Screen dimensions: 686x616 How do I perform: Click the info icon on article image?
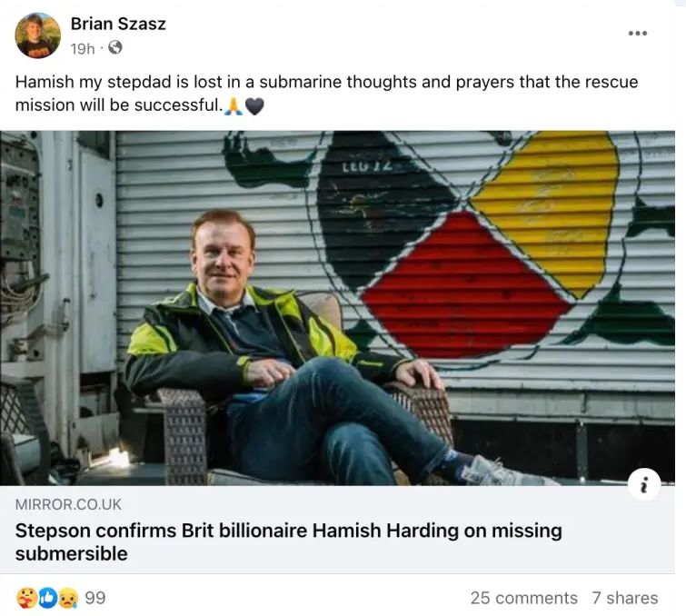[643, 486]
